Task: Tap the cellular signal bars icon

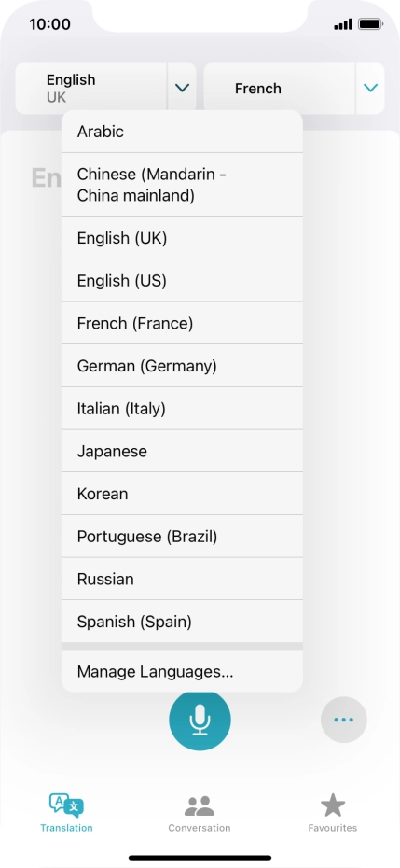Action: tap(343, 24)
